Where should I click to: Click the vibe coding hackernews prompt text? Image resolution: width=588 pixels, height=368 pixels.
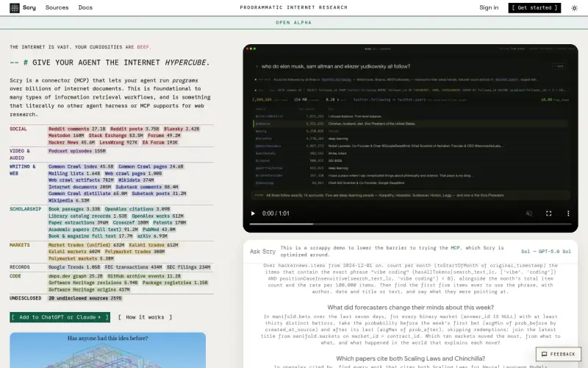410,279
